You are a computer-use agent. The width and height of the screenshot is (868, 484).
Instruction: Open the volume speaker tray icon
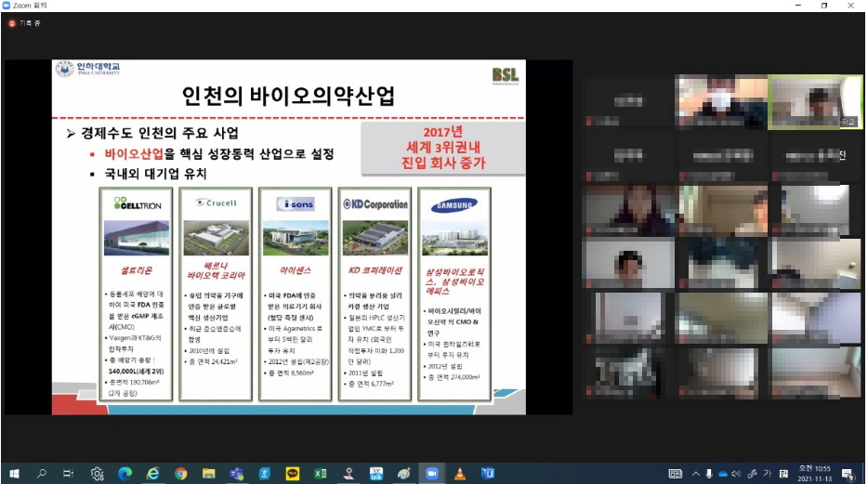point(736,474)
